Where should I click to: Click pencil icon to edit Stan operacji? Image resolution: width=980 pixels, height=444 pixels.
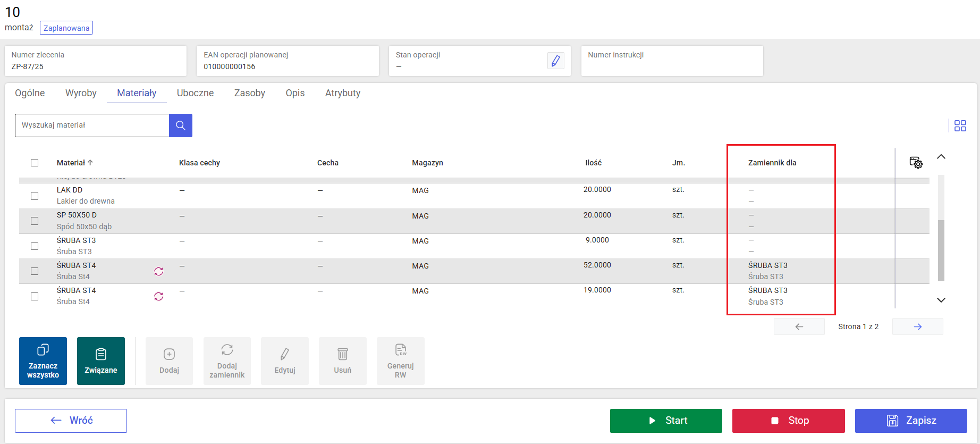555,61
